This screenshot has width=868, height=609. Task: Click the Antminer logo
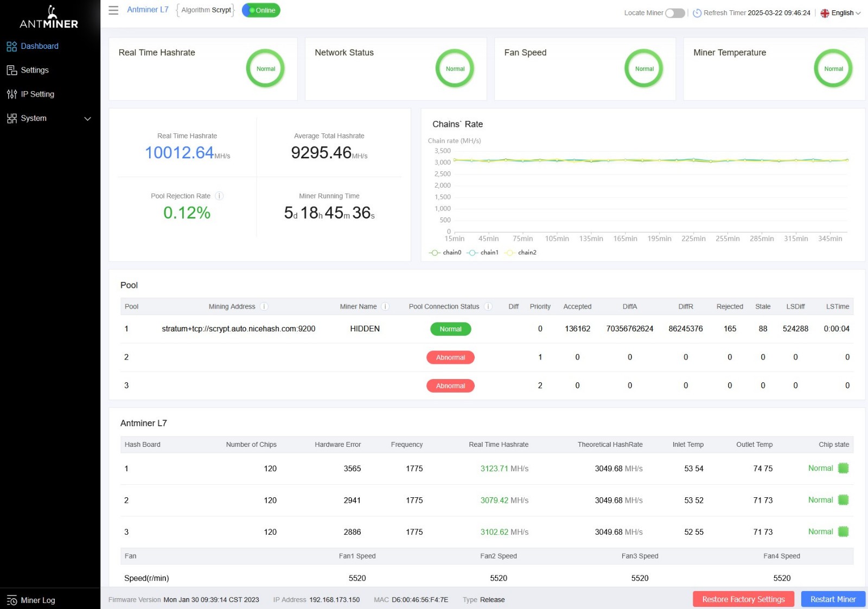click(49, 17)
